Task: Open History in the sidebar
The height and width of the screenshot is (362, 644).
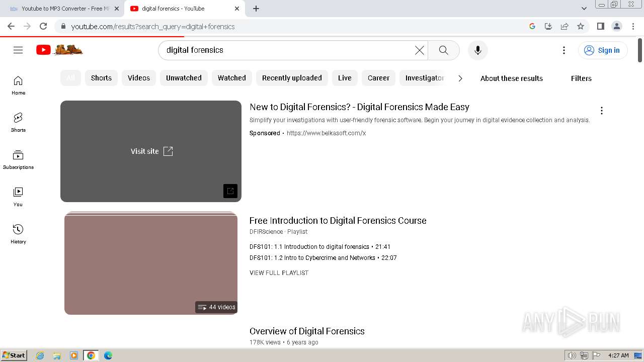Action: point(18,234)
